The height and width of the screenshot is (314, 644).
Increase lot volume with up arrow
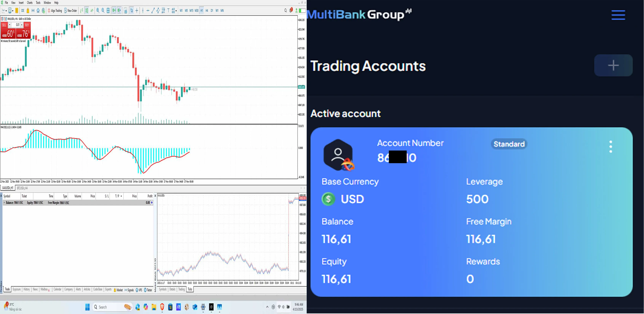click(22, 25)
